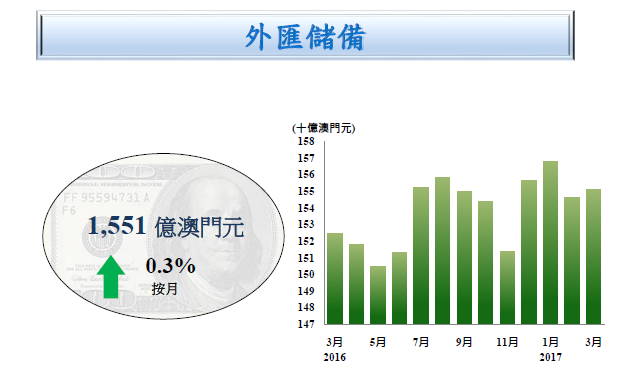626x383 pixels.
Task: Click the bar above the 5月 label
Action: point(378,295)
